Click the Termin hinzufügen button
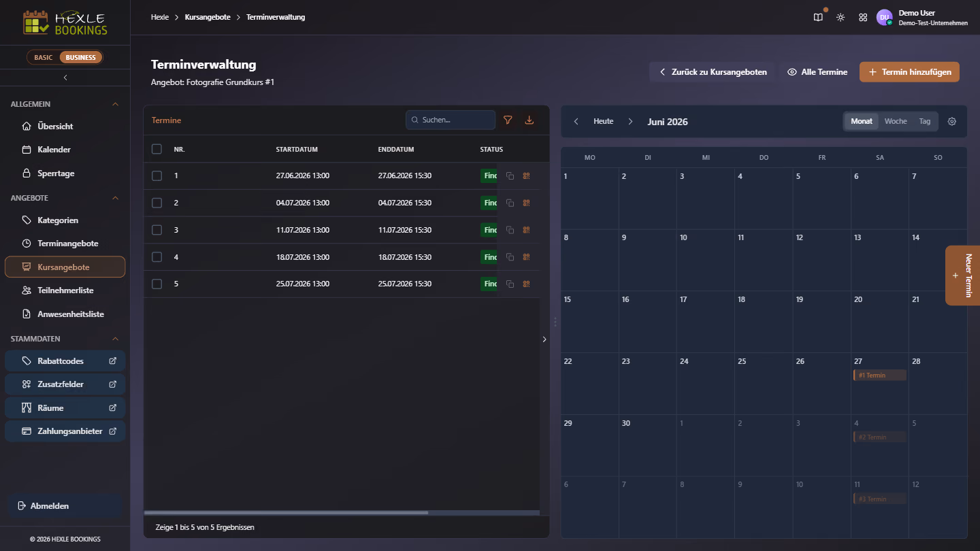The width and height of the screenshot is (980, 551). coord(909,72)
